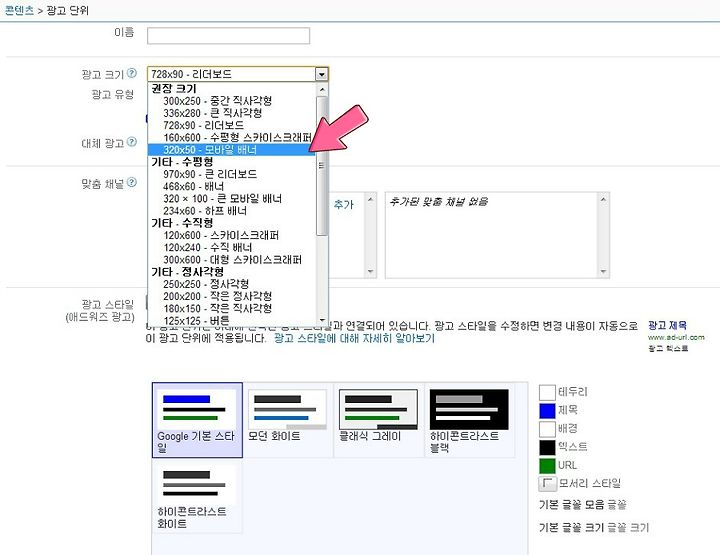Open the 배경 background color swatch
Screen dimensions: 720x555
[x=547, y=429]
